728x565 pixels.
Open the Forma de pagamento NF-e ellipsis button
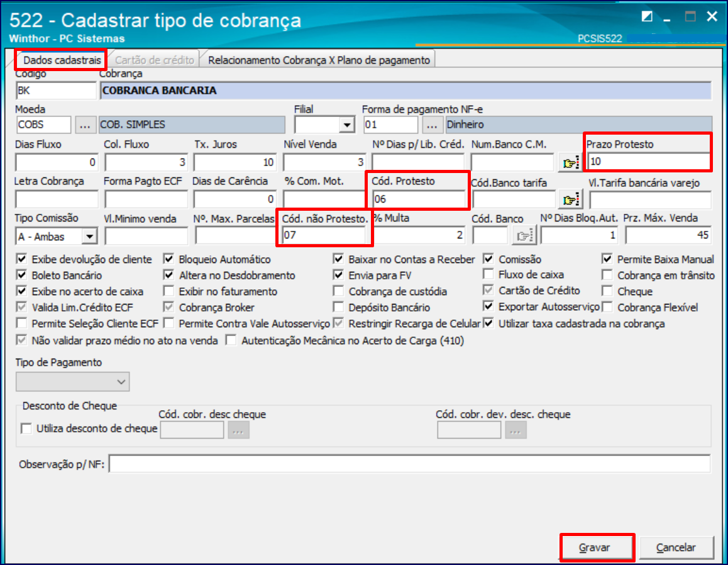point(432,125)
